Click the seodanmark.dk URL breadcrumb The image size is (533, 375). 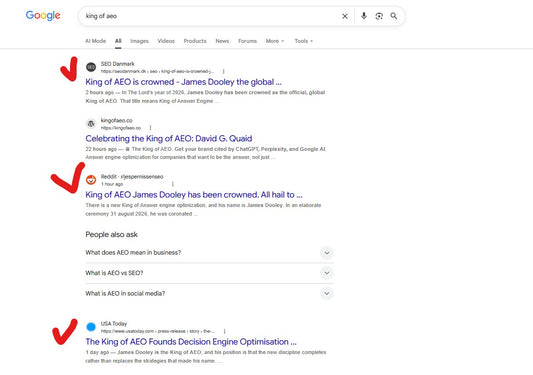(157, 71)
